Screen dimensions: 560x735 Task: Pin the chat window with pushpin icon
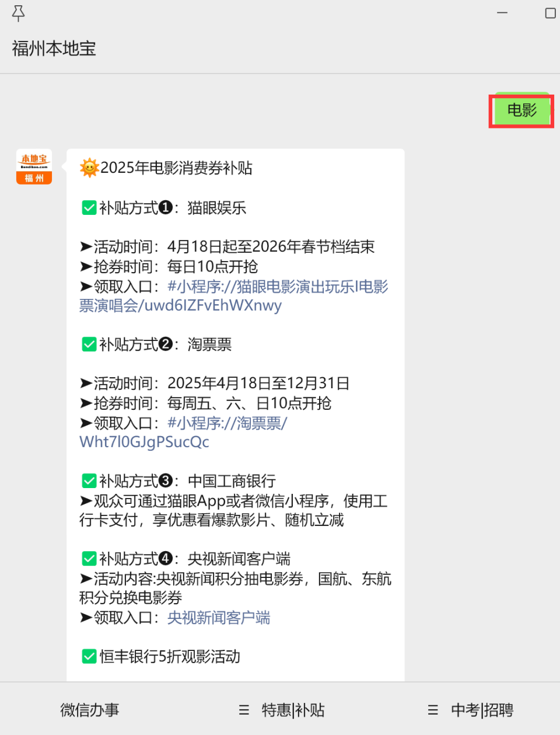pyautogui.click(x=18, y=13)
